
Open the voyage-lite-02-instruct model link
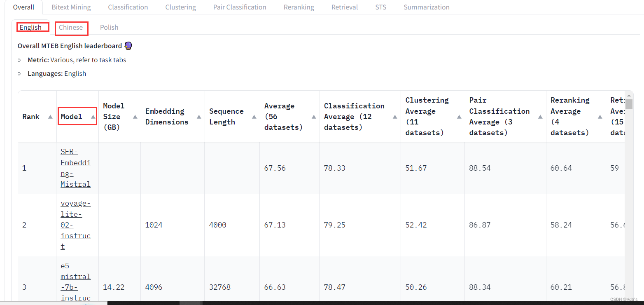click(x=75, y=225)
